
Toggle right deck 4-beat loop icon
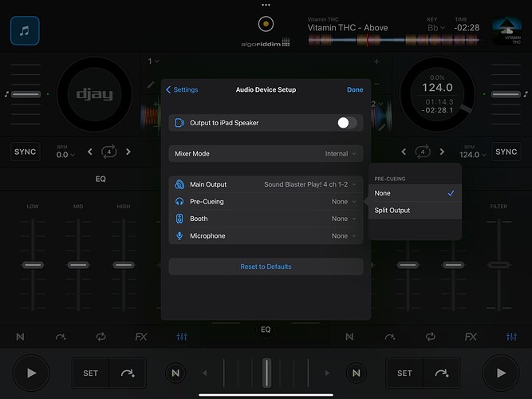(423, 152)
